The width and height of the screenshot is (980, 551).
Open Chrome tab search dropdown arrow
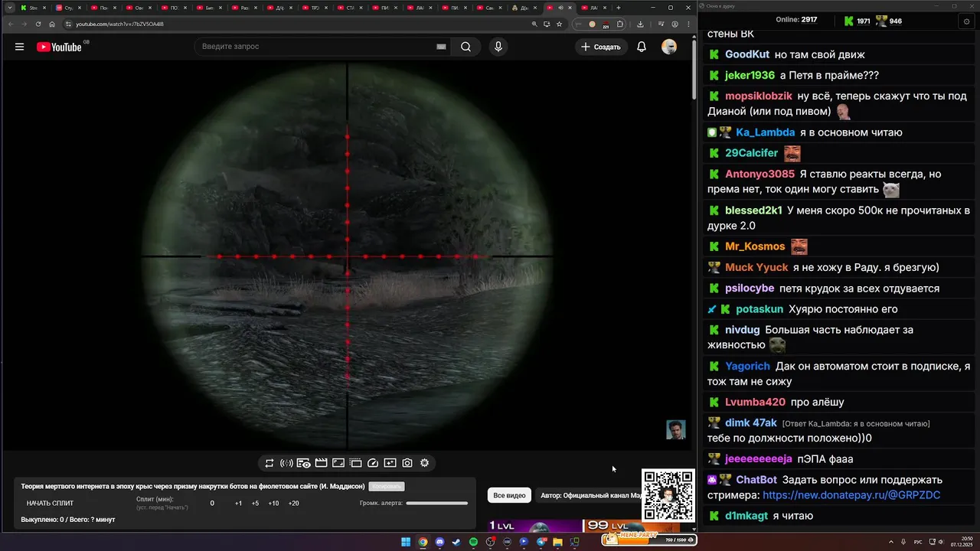coord(10,8)
